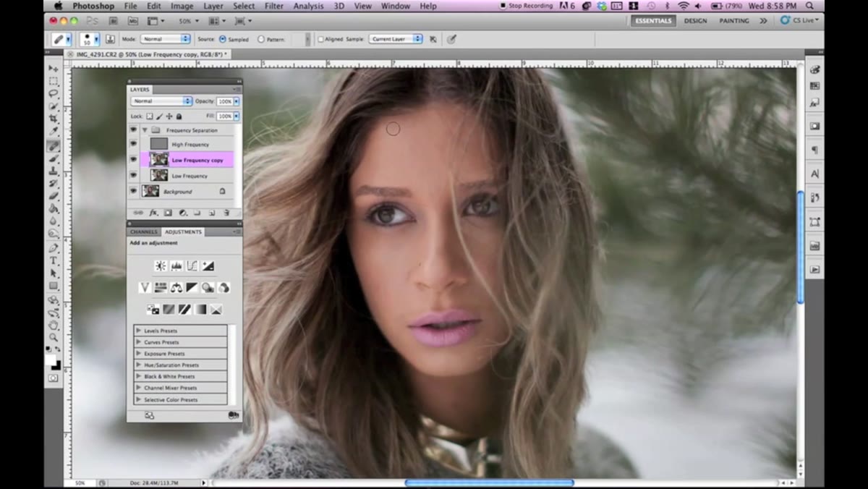Add a Vibrance adjustment
Viewport: 868px width, 489px height.
(145, 288)
